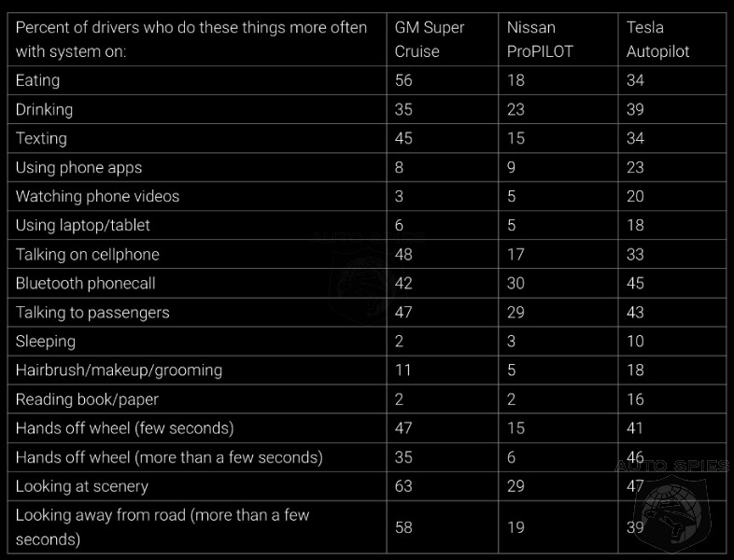Click the Reading book/paper row label
The image size is (734, 560).
[x=87, y=399]
